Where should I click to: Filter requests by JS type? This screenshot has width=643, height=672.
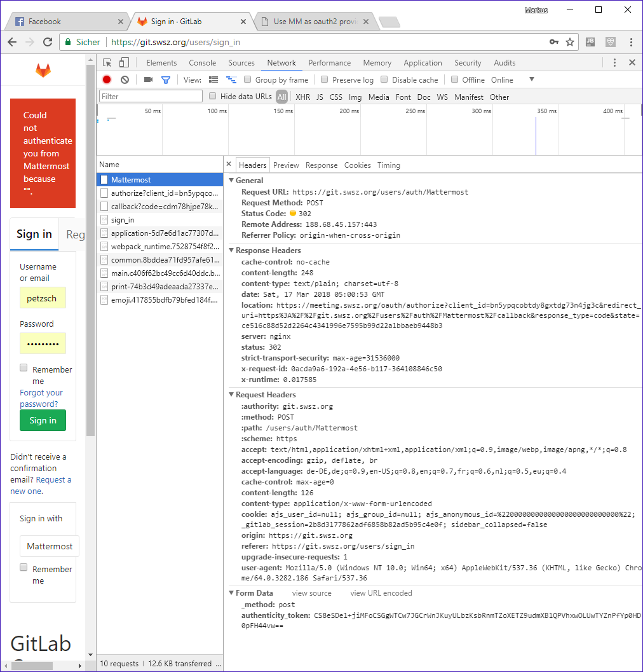[320, 97]
